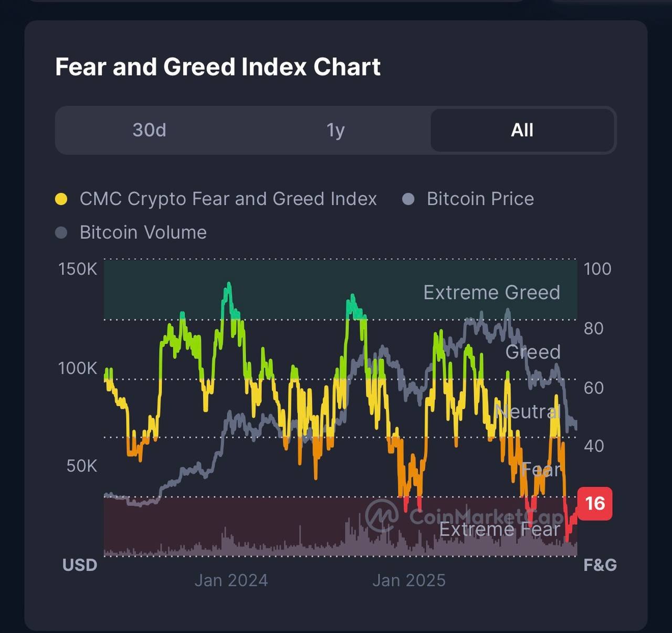Click the Jan 2025 axis label

click(409, 580)
